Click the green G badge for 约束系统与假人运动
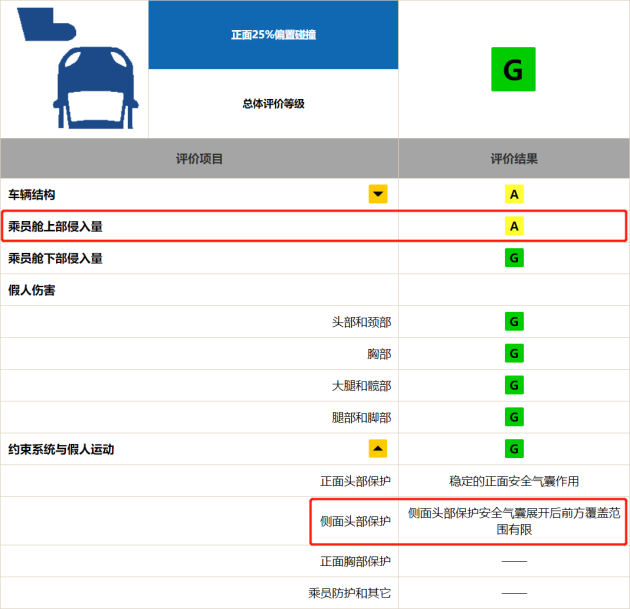 [514, 449]
